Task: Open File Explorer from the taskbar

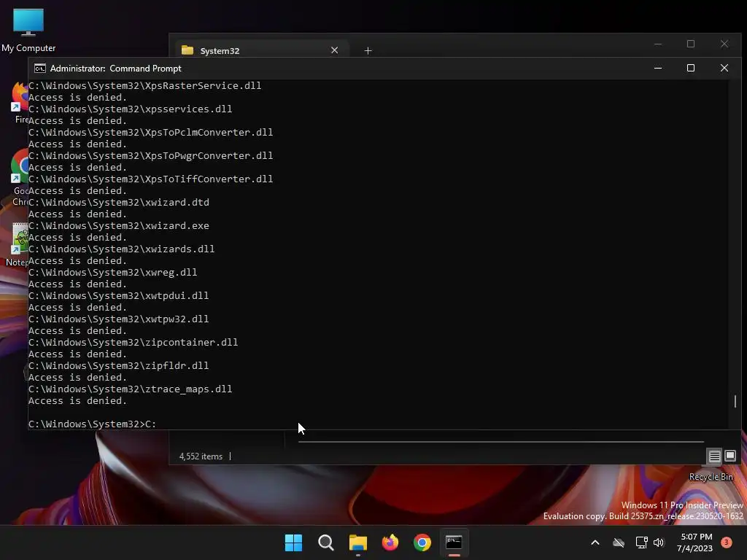Action: (357, 542)
